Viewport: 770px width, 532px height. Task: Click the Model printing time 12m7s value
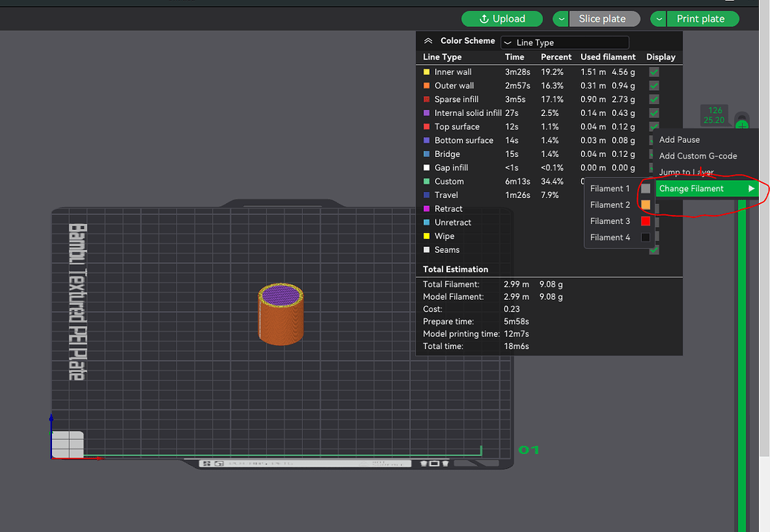(516, 334)
